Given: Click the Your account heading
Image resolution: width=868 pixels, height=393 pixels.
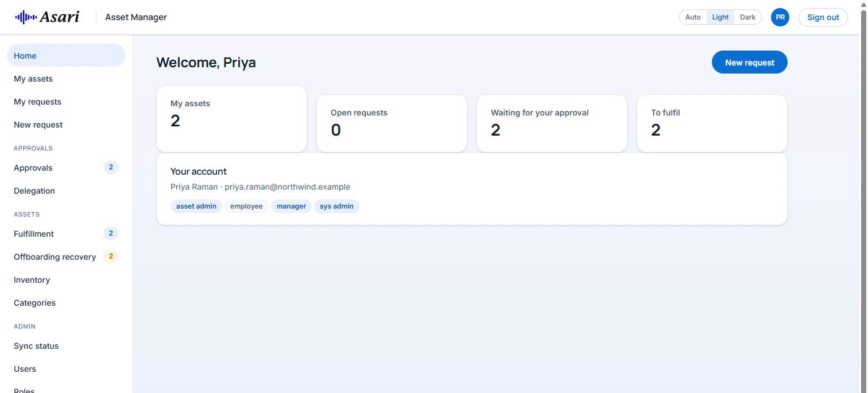Looking at the screenshot, I should pos(199,171).
